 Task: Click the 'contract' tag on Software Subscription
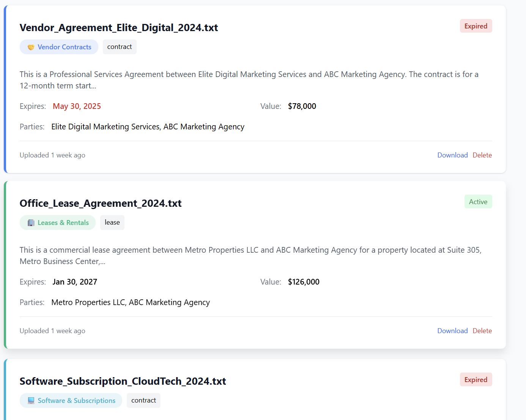pyautogui.click(x=143, y=401)
